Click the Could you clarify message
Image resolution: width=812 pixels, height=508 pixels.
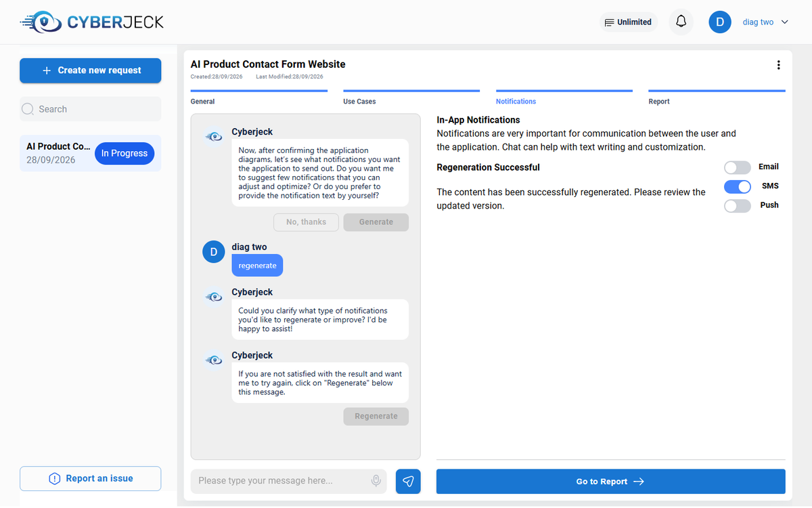320,320
